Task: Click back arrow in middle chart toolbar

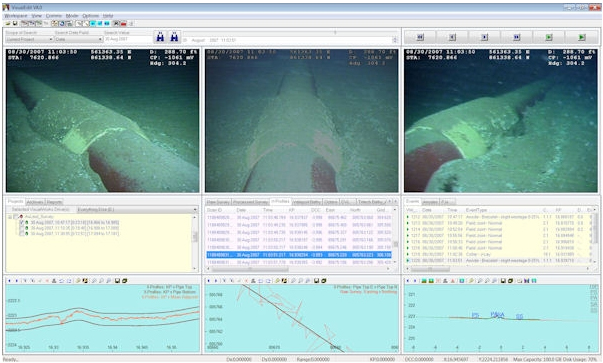Action: pyautogui.click(x=209, y=281)
